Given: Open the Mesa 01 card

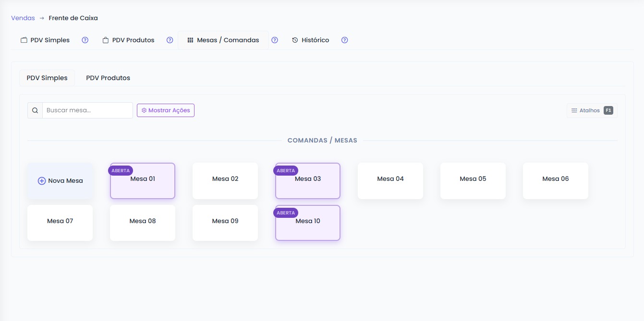Looking at the screenshot, I should 143,181.
